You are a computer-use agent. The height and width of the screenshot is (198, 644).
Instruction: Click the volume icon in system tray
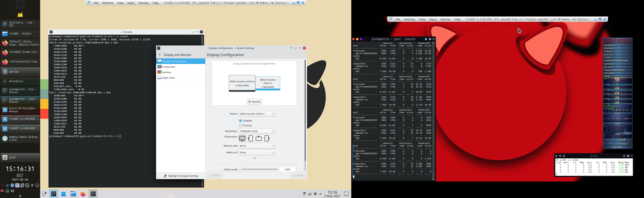[315, 194]
